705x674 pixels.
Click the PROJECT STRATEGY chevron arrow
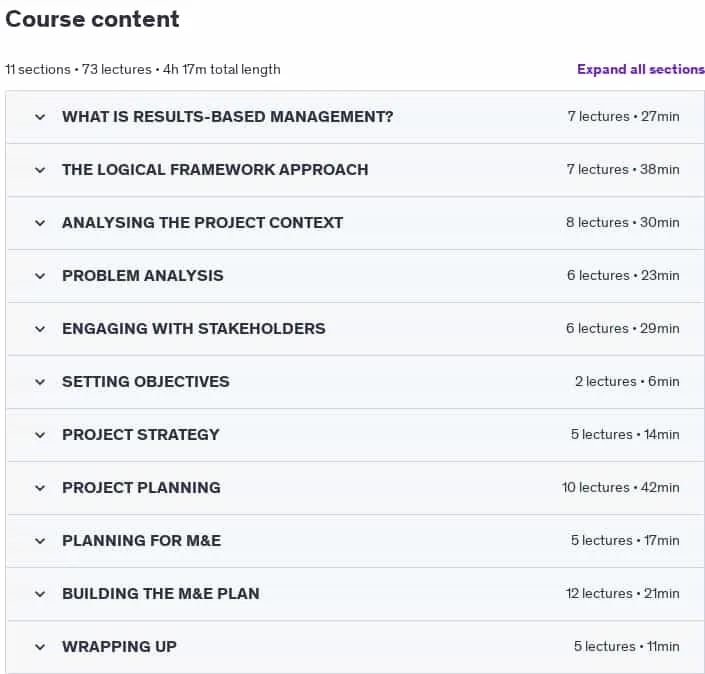(x=40, y=435)
